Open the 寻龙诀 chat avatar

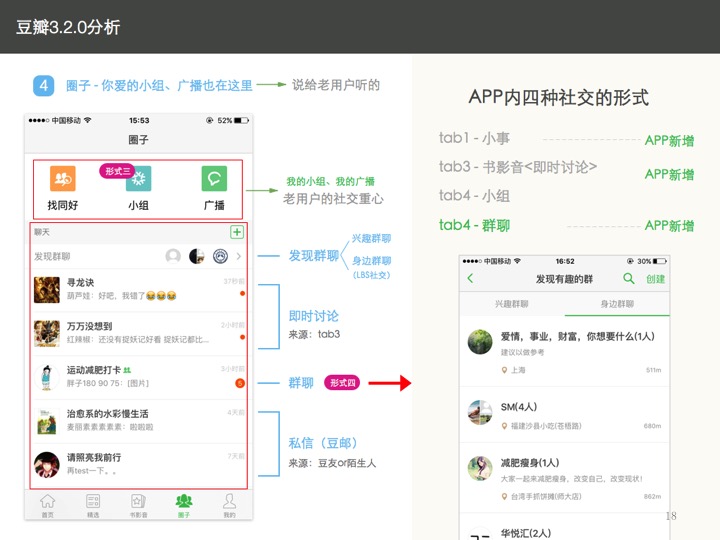[x=47, y=290]
